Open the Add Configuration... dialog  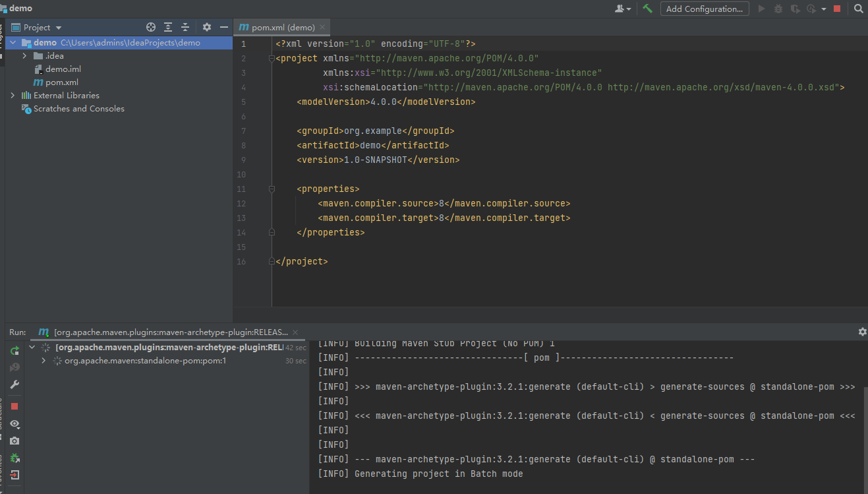(705, 9)
